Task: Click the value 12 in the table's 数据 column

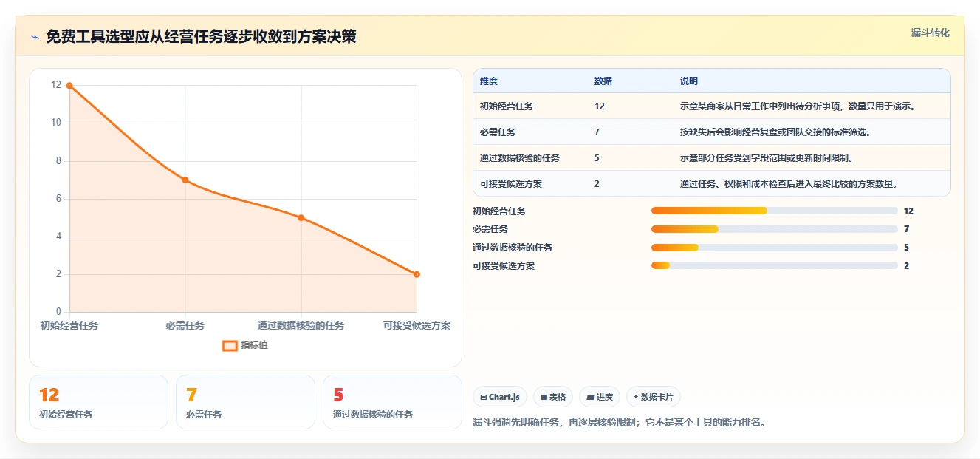Action: (x=600, y=106)
